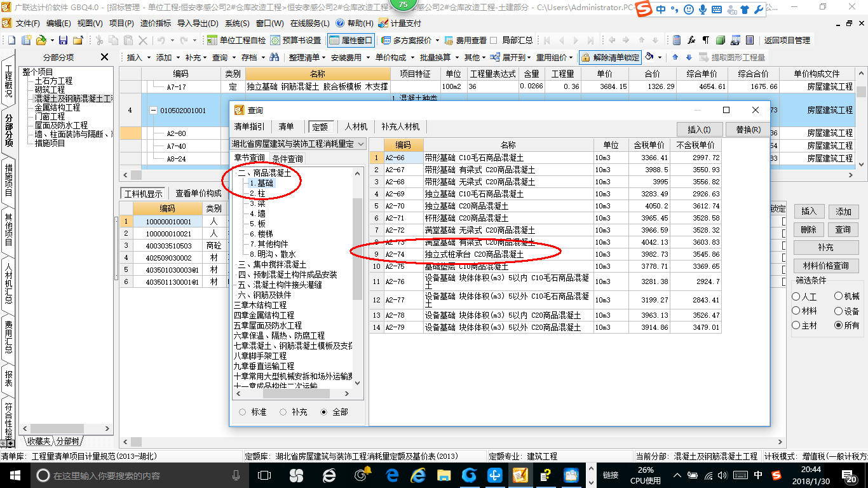The height and width of the screenshot is (488, 868).
Task: Toggle the 属性窗口 properties window button
Action: (351, 40)
